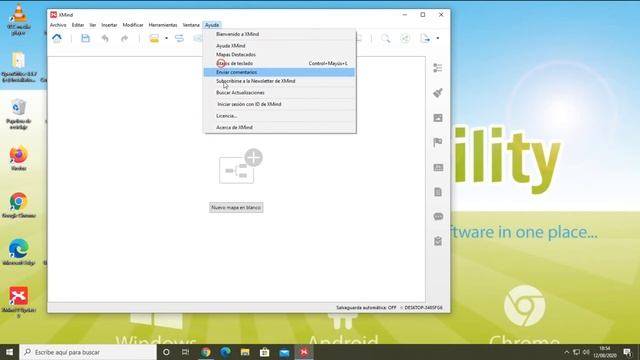Open the Outline panel icon in the sidebar
The height and width of the screenshot is (360, 640).
tap(438, 68)
